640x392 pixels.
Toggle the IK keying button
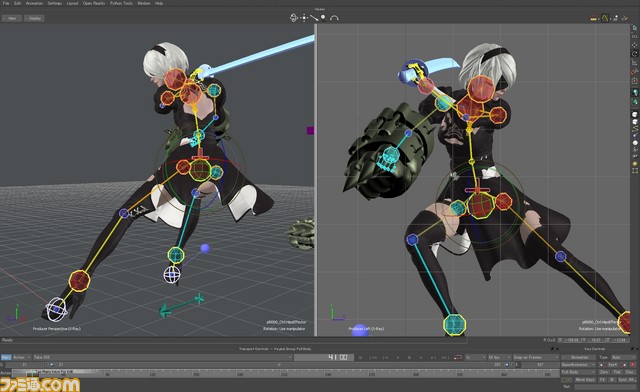612,380
